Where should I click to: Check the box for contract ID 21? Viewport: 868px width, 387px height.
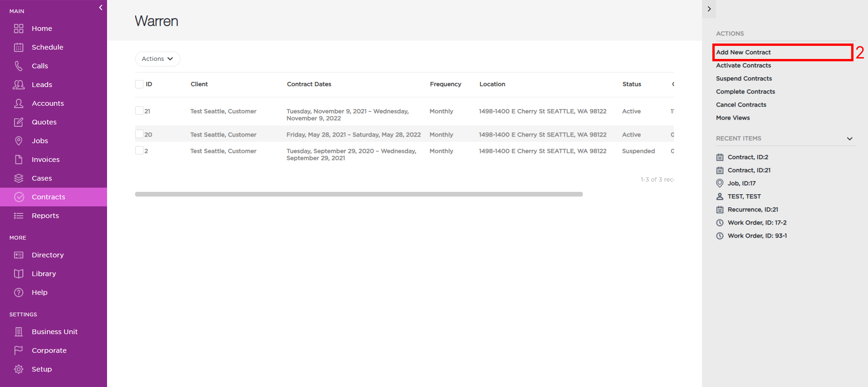(139, 110)
